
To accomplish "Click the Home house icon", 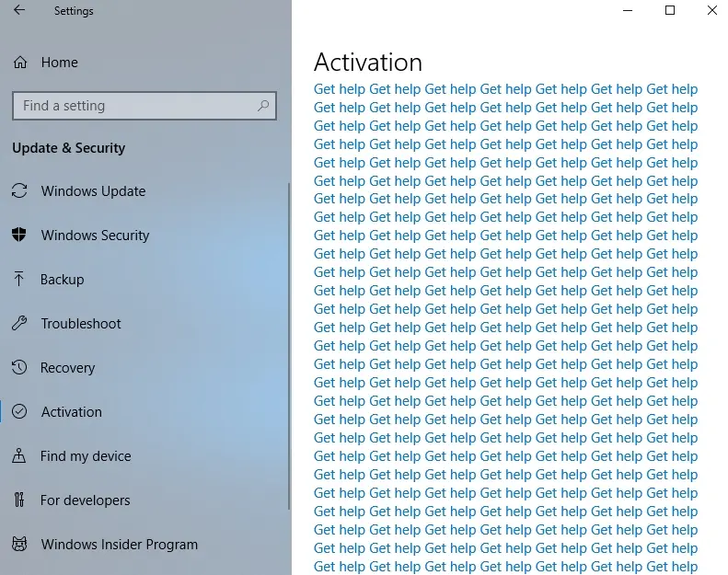I will coord(20,63).
